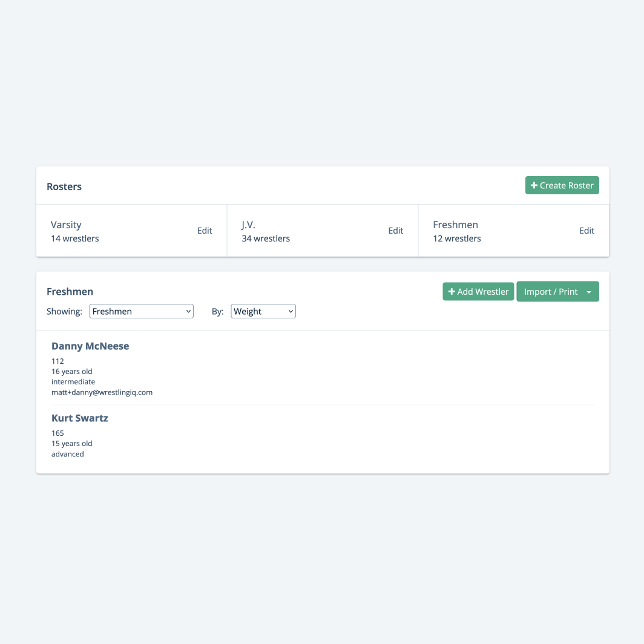
Task: Edit the J.V. roster
Action: coord(395,231)
